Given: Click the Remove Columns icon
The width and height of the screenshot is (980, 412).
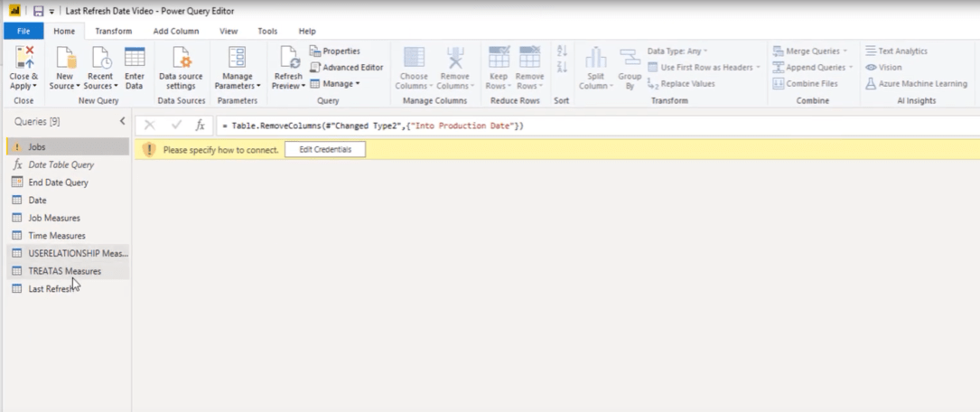Looking at the screenshot, I should tap(455, 58).
